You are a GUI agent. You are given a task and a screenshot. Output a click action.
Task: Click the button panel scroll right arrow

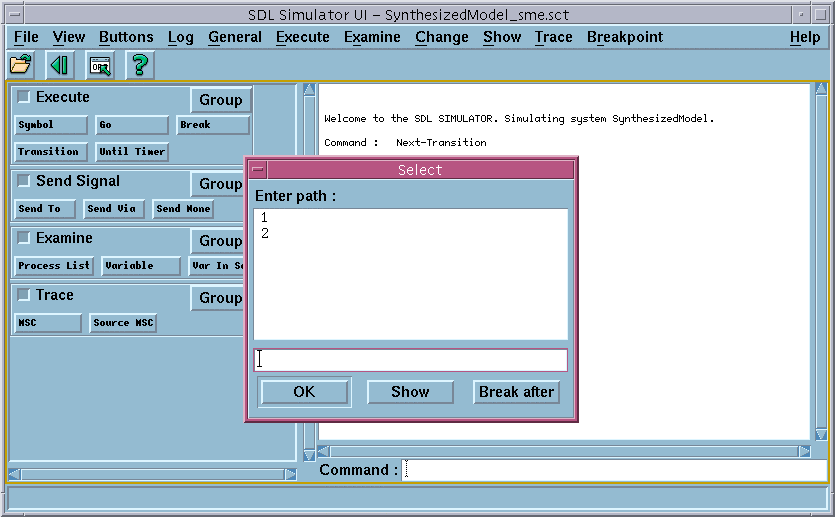pyautogui.click(x=290, y=474)
